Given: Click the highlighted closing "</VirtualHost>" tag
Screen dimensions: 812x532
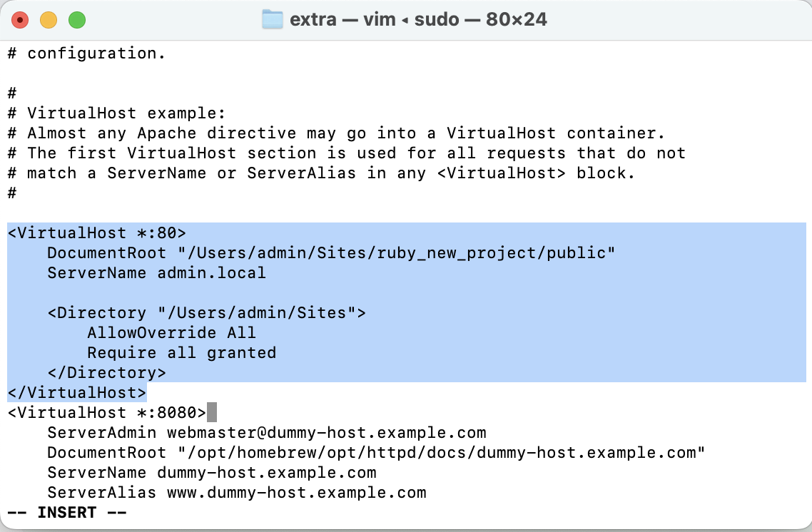Looking at the screenshot, I should click(x=77, y=393).
